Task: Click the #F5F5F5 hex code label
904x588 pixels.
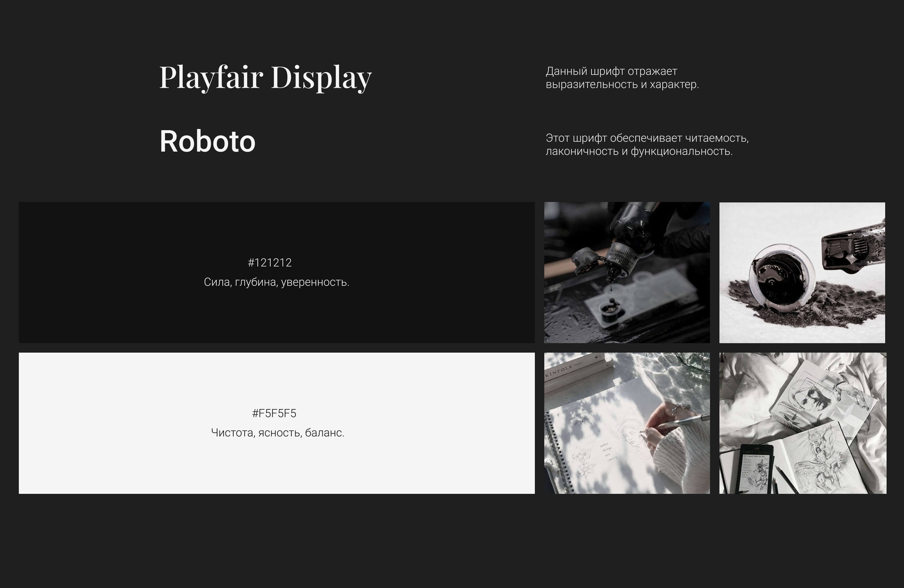Action: click(274, 413)
